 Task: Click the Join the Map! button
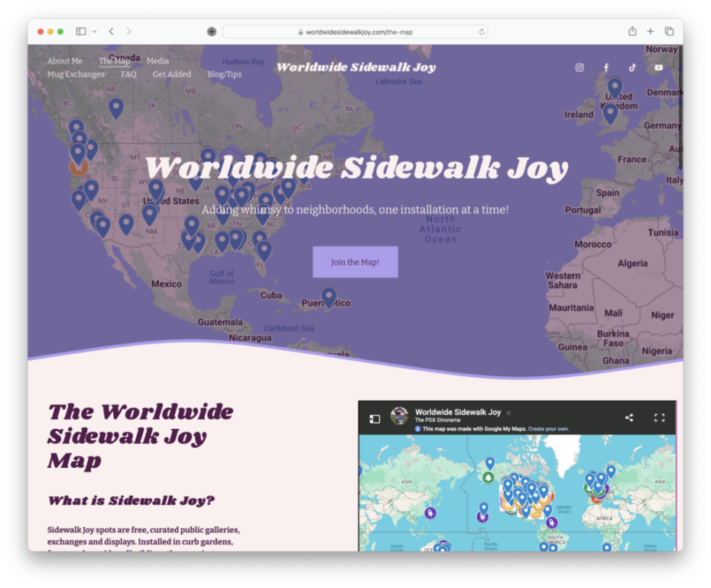click(x=355, y=262)
